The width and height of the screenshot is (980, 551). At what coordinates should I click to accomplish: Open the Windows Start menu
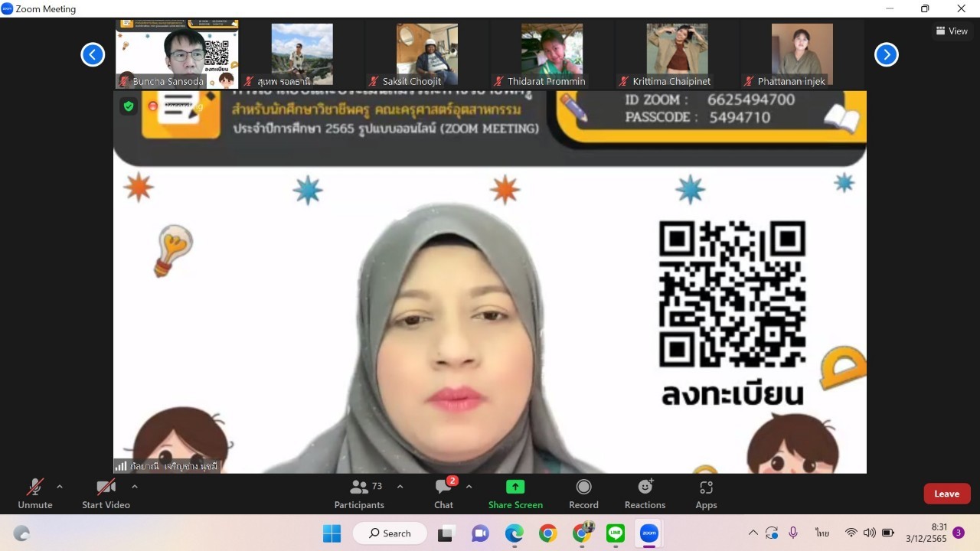tap(332, 533)
